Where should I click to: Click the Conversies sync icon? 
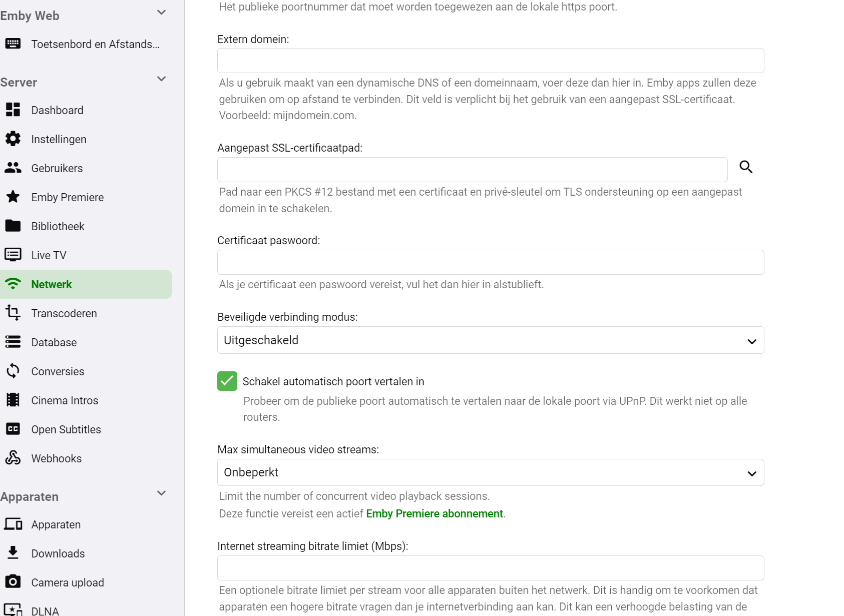[x=13, y=371]
